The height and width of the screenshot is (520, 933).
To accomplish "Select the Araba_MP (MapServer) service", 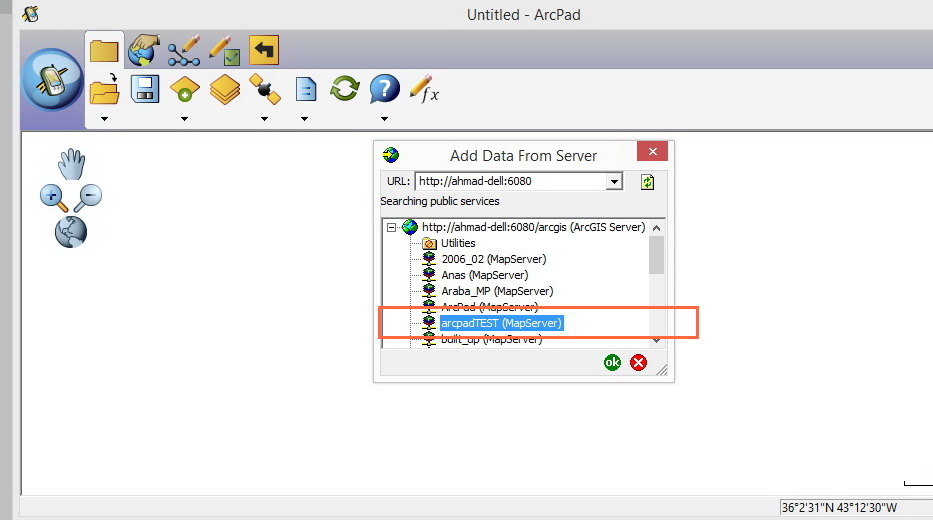I will tap(497, 291).
